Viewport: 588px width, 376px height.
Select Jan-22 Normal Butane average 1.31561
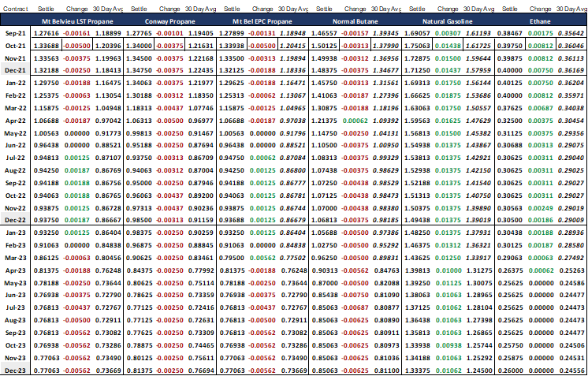coord(386,83)
